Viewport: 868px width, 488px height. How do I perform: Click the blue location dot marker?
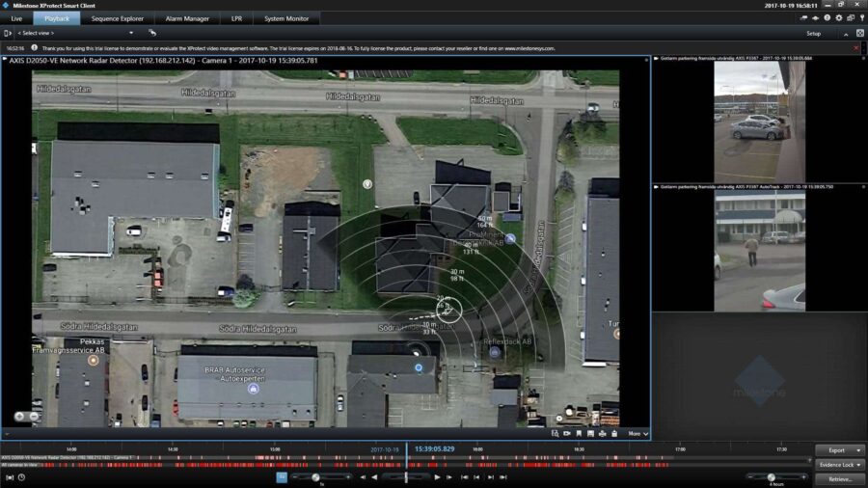click(419, 367)
